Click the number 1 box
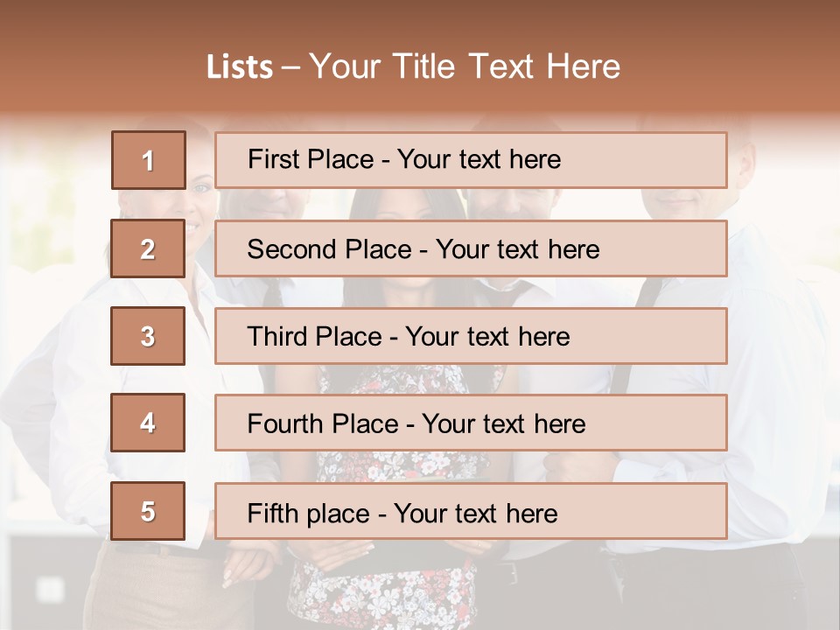Screen dimensions: 840x630 pyautogui.click(x=149, y=160)
